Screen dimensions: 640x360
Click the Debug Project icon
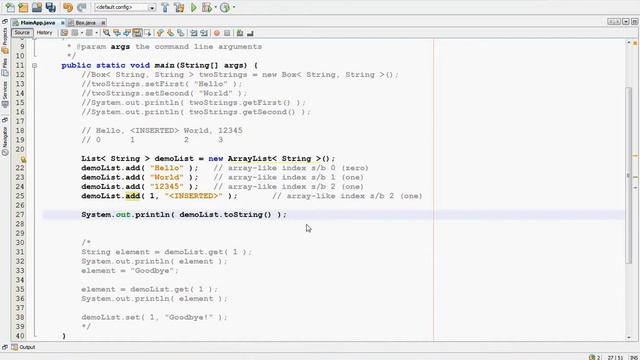coord(207,7)
